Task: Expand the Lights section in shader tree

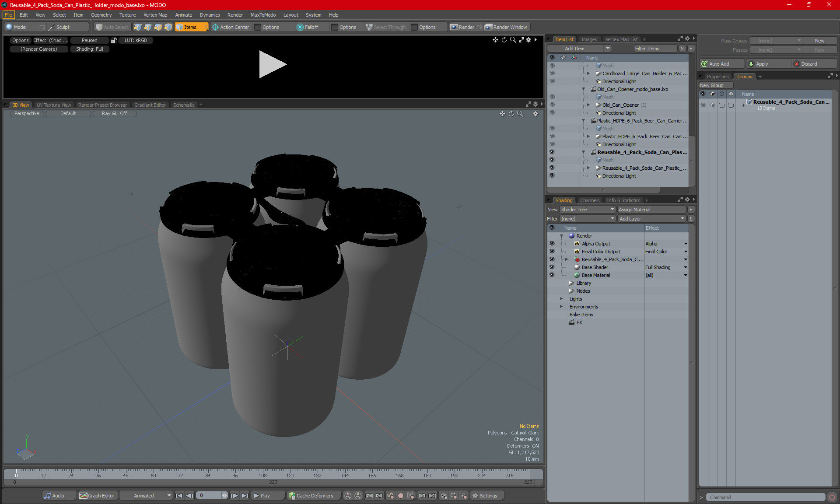Action: pos(562,299)
